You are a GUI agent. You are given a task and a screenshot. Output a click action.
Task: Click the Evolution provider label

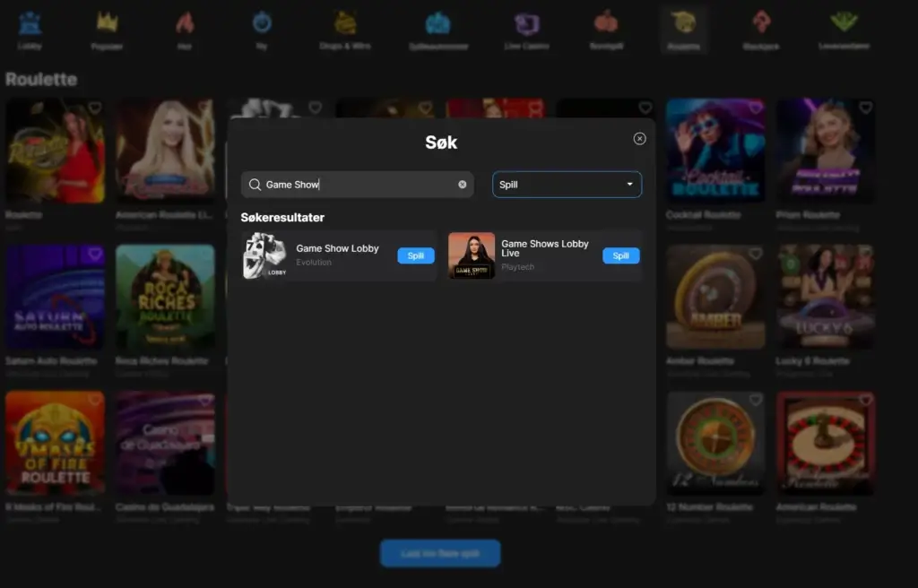pos(314,263)
